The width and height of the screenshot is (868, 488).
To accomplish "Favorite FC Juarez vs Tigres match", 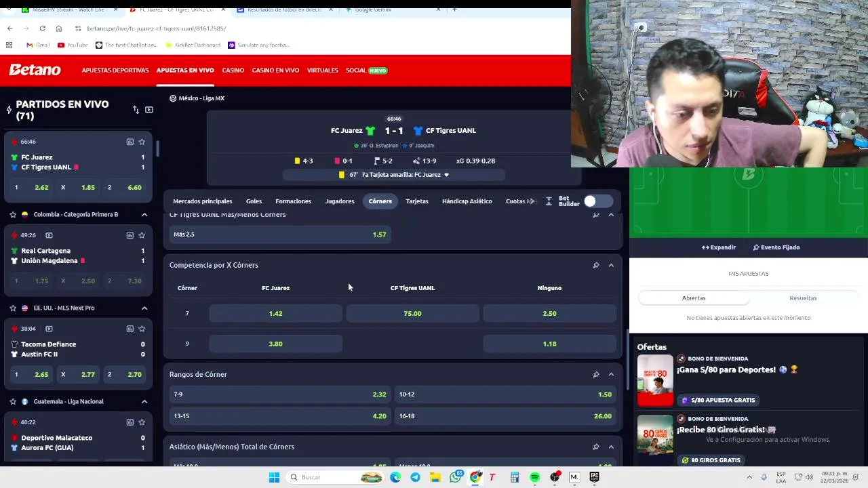I will click(x=142, y=142).
